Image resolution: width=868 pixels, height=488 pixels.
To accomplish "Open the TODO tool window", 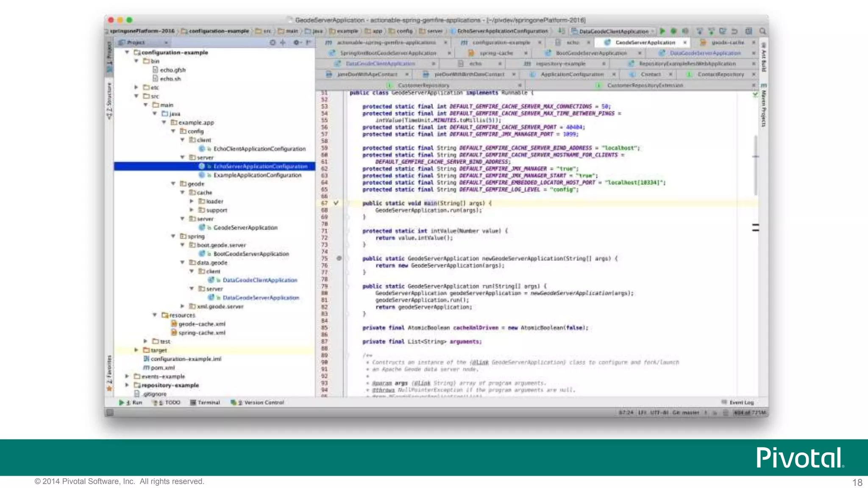I will coord(167,402).
